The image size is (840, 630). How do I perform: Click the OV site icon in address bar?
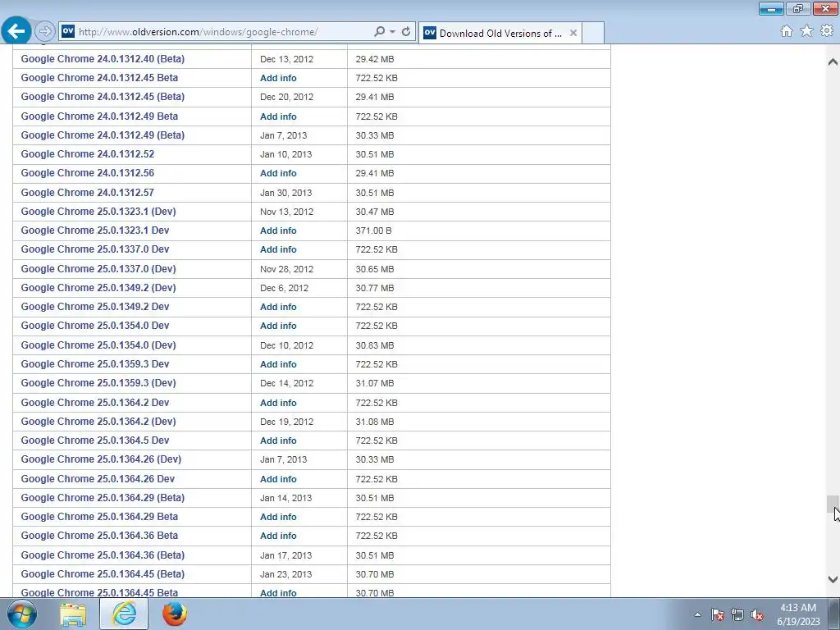pos(68,32)
